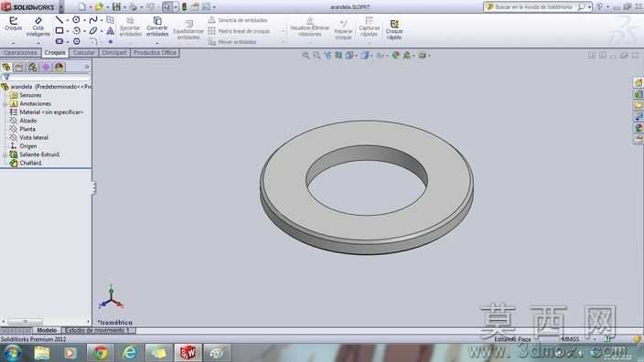
Task: Choose the Arc sketch tool
Action: tap(77, 30)
